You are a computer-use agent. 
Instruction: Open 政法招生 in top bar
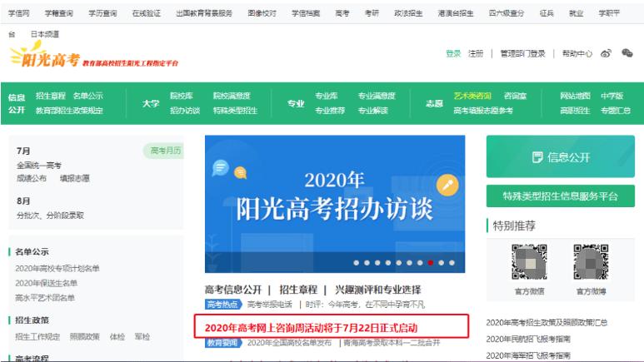point(408,13)
